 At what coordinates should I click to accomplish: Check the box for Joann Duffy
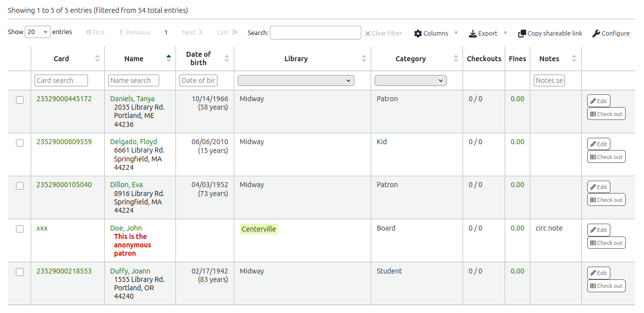20,272
